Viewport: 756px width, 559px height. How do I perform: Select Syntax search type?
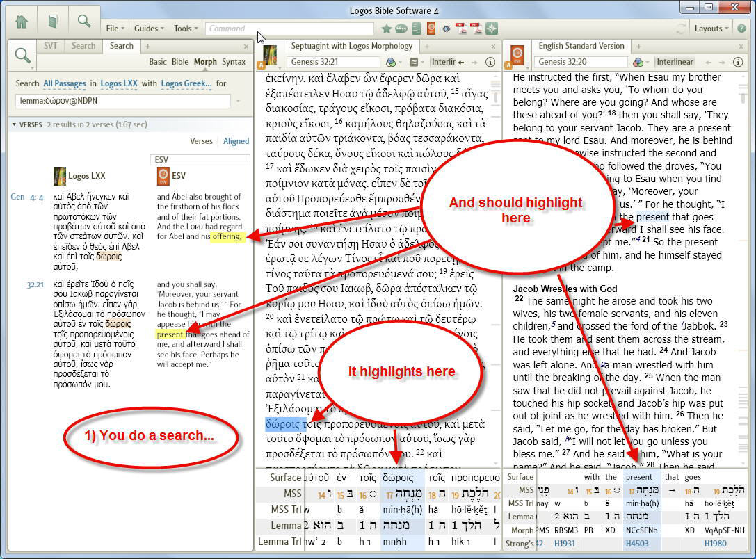click(x=234, y=62)
